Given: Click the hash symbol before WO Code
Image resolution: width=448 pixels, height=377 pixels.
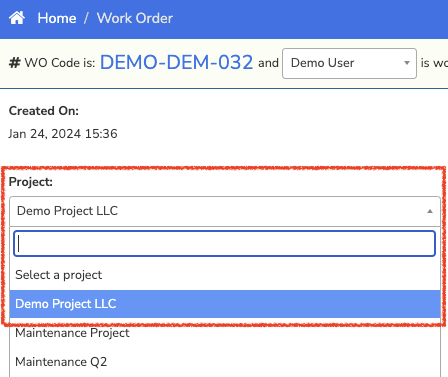Looking at the screenshot, I should (14, 63).
